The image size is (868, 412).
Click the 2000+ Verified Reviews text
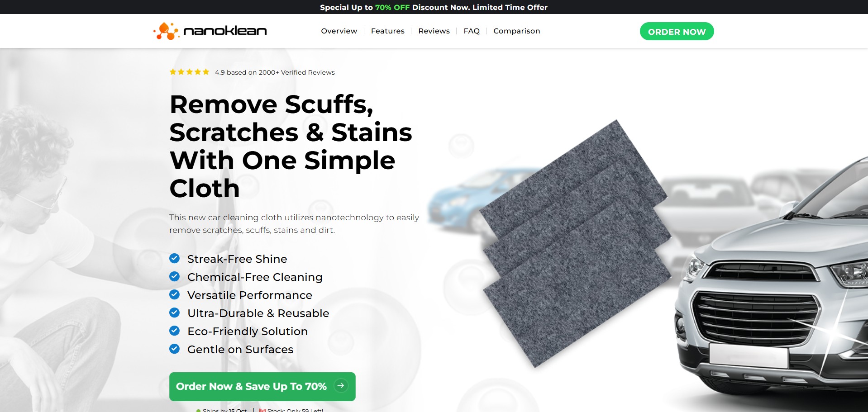pyautogui.click(x=296, y=72)
